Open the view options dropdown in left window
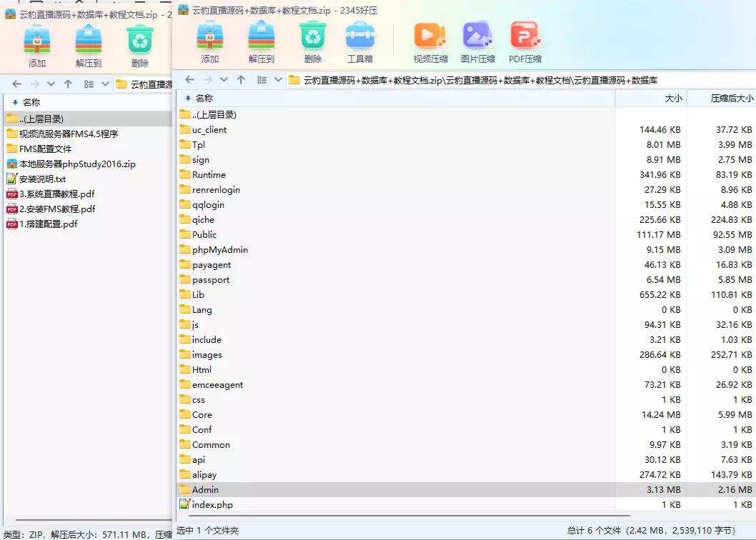 pos(105,84)
